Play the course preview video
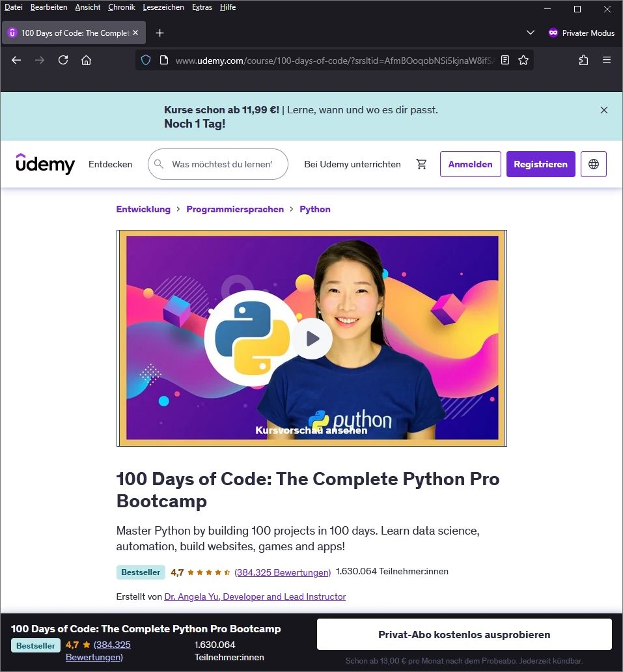This screenshot has width=623, height=672. (312, 339)
